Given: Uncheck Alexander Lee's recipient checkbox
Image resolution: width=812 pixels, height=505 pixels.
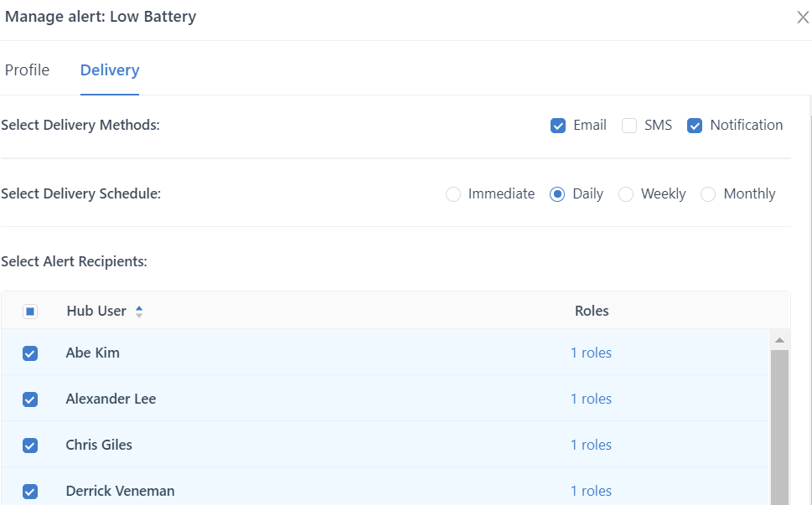Looking at the screenshot, I should point(30,399).
